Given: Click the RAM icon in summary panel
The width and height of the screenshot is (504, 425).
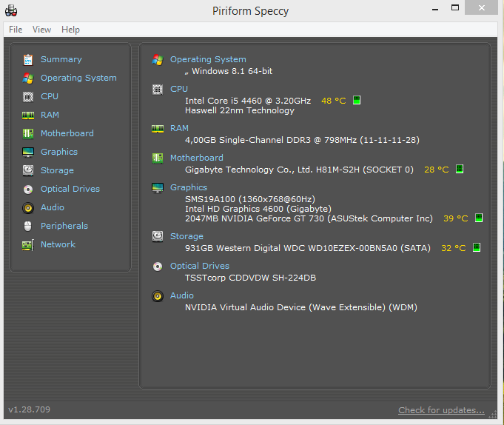Looking at the screenshot, I should coord(158,129).
